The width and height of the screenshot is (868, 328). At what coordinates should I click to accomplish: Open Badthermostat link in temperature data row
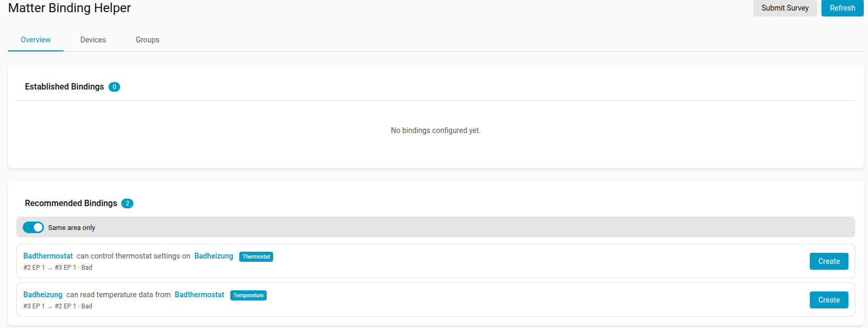click(x=200, y=295)
